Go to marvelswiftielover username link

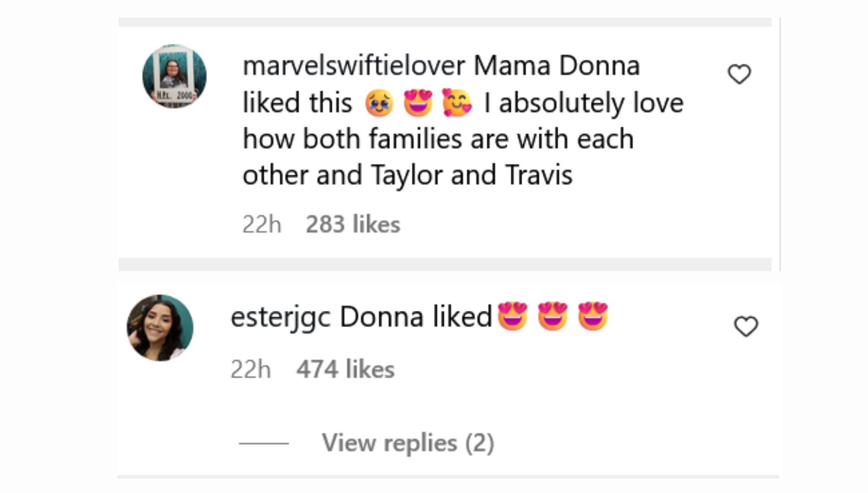(x=354, y=66)
